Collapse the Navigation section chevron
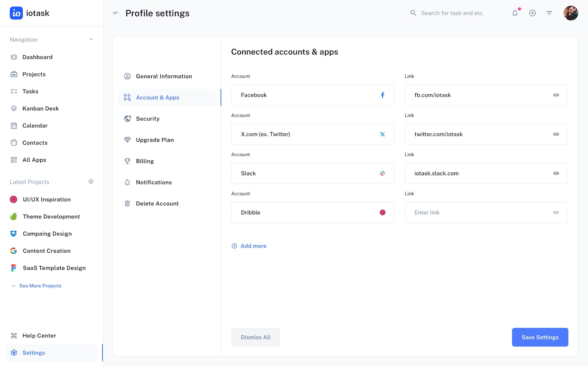The width and height of the screenshot is (588, 367). pos(91,39)
